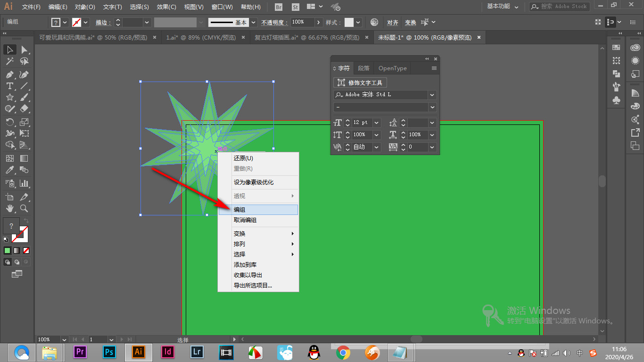Select the Selection (black arrow) tool
Viewport: 644px width, 362px height.
[x=9, y=49]
